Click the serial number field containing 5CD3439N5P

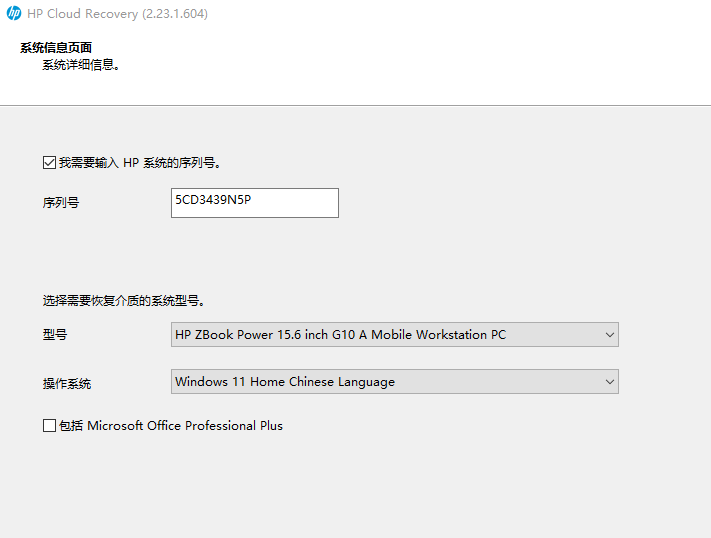(x=254, y=202)
